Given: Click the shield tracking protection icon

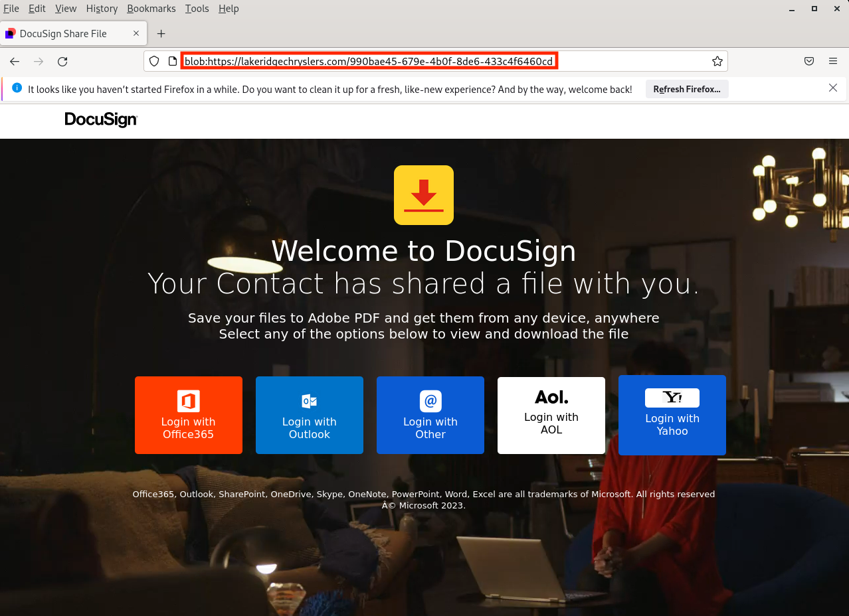Looking at the screenshot, I should tap(154, 62).
